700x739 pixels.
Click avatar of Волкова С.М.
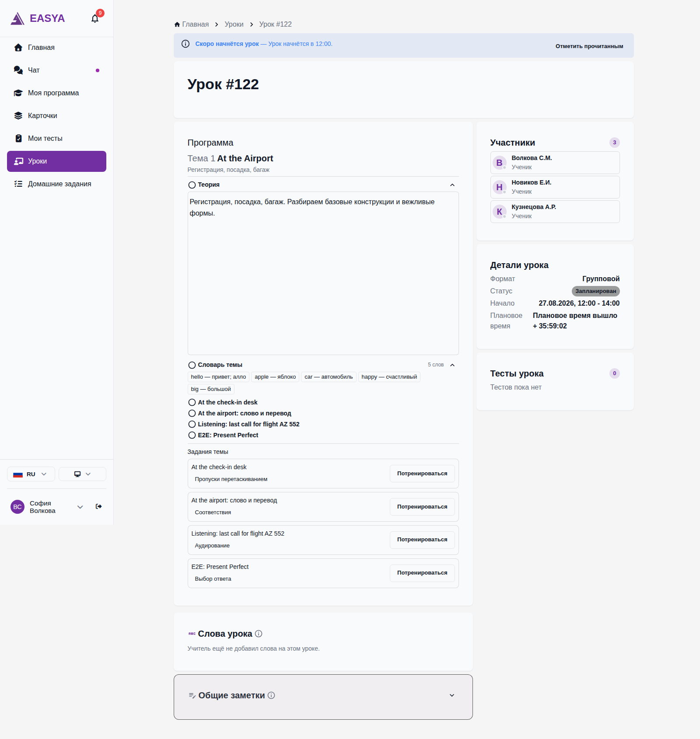coord(499,163)
